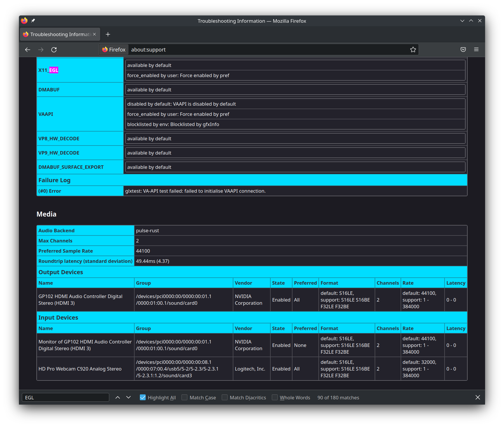
Task: Click the Failure Log heading
Action: pos(54,180)
